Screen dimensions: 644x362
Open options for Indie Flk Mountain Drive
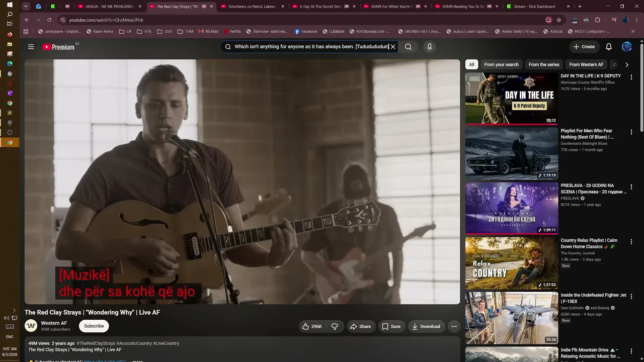tap(631, 351)
